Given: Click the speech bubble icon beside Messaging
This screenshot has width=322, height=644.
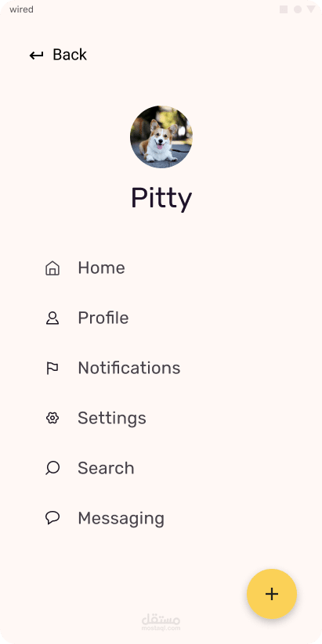Looking at the screenshot, I should tap(52, 518).
